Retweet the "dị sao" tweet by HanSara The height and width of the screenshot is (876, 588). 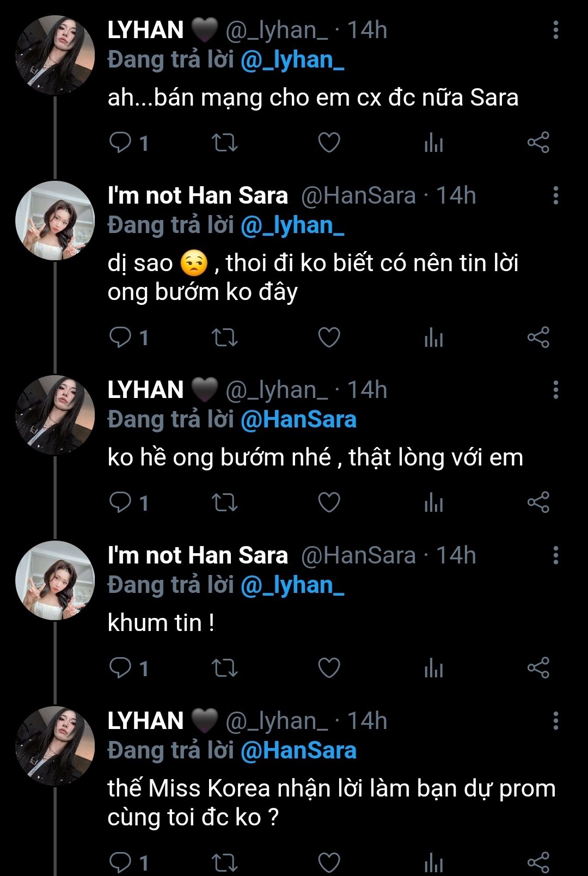click(224, 338)
